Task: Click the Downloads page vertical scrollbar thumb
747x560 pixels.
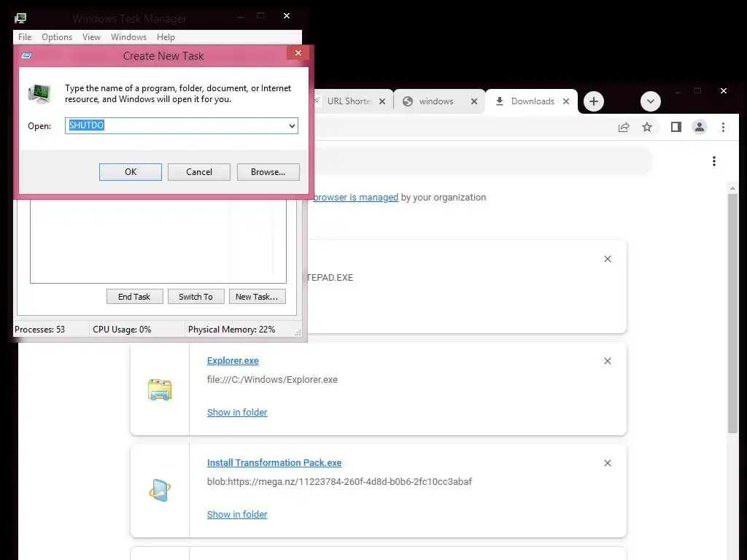Action: coord(732,314)
